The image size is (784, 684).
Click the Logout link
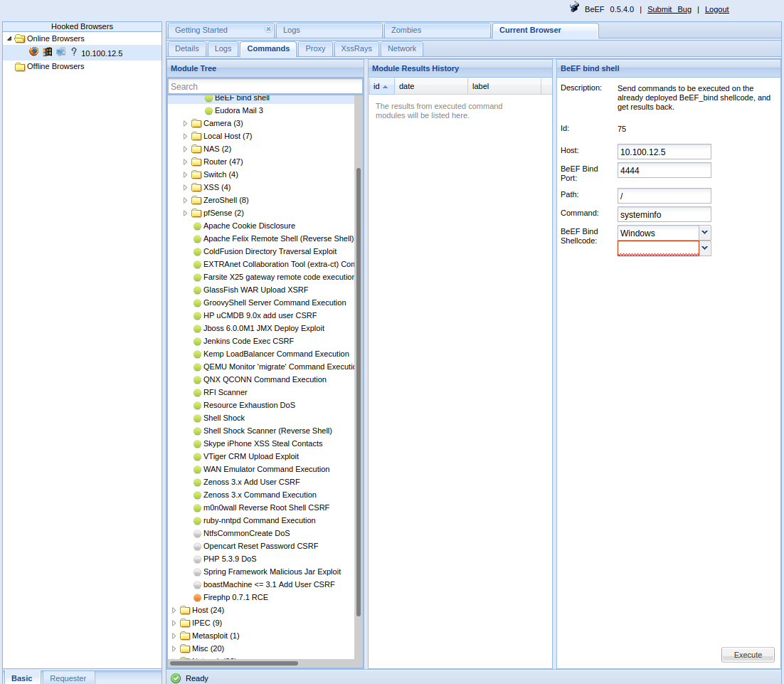pyautogui.click(x=717, y=9)
